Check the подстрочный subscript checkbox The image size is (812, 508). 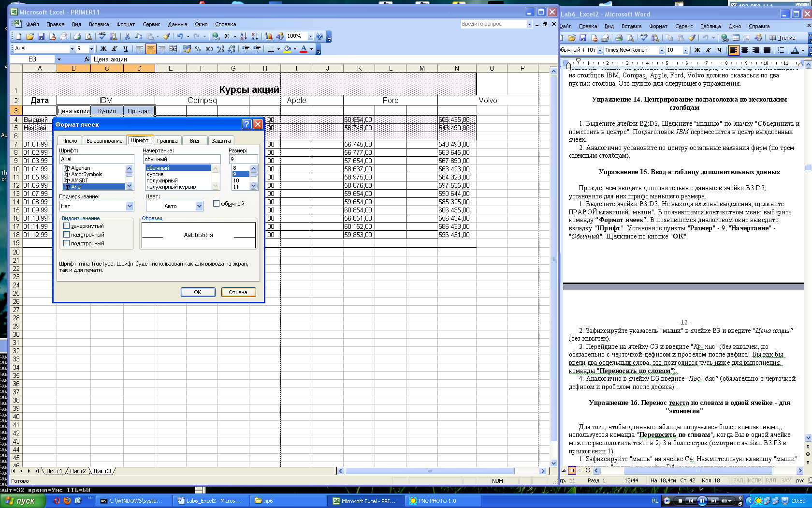pyautogui.click(x=67, y=243)
